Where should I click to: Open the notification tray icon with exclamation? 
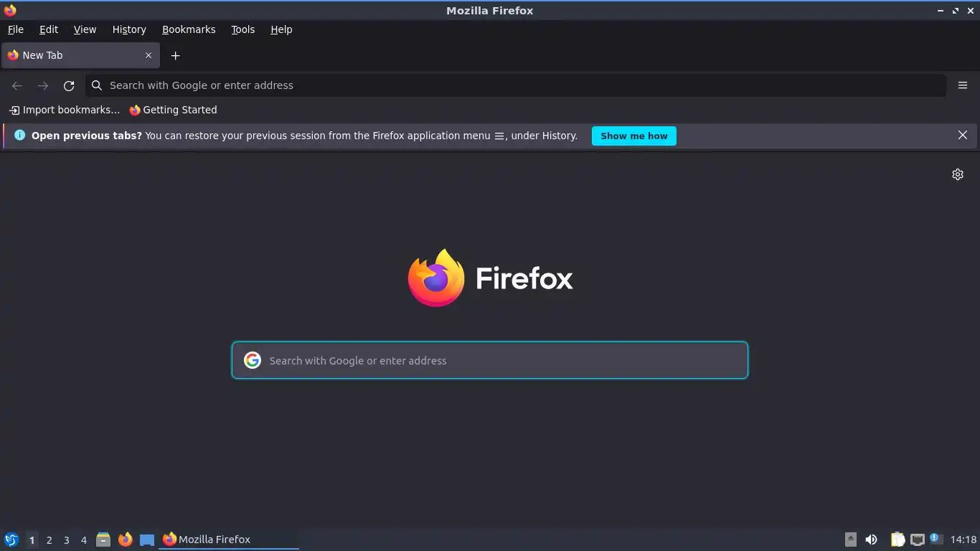click(935, 538)
